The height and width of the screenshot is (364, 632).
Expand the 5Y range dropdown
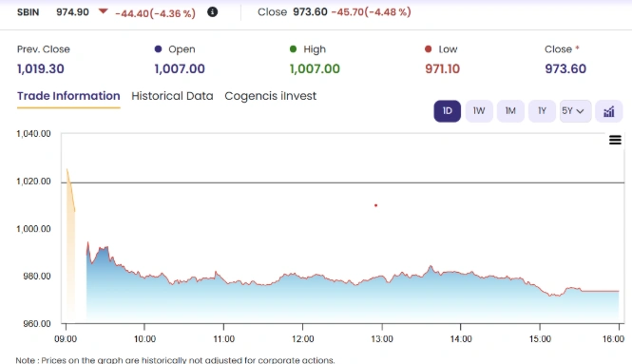point(575,111)
